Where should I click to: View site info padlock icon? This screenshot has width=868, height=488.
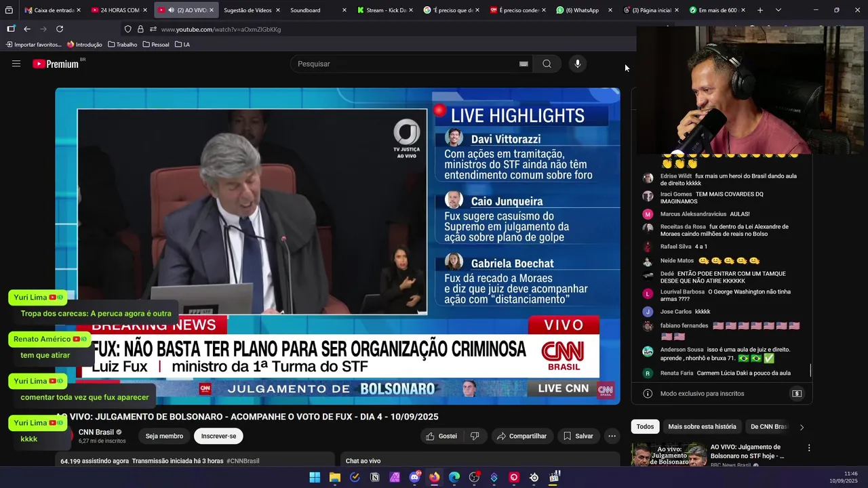tap(140, 29)
